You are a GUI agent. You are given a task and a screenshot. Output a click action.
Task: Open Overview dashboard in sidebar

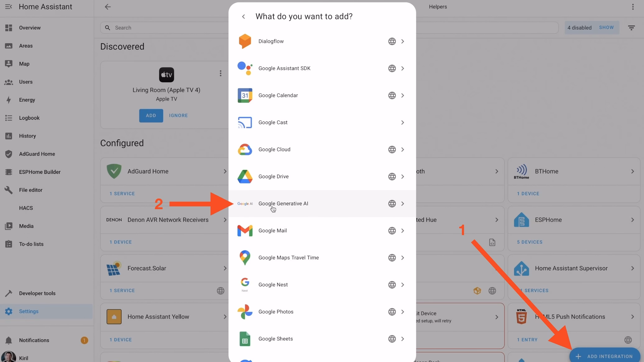[x=47, y=28]
